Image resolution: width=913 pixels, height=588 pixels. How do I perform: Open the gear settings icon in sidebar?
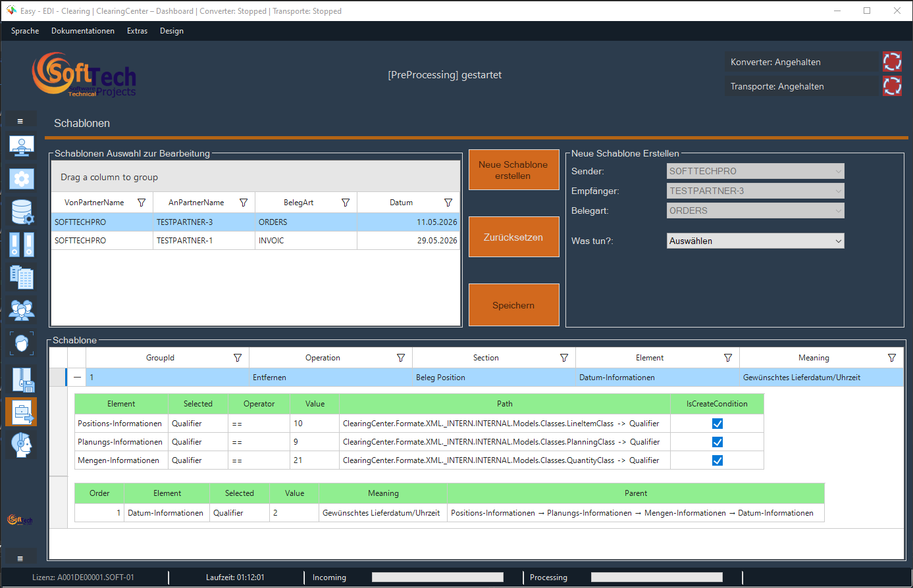tap(22, 179)
